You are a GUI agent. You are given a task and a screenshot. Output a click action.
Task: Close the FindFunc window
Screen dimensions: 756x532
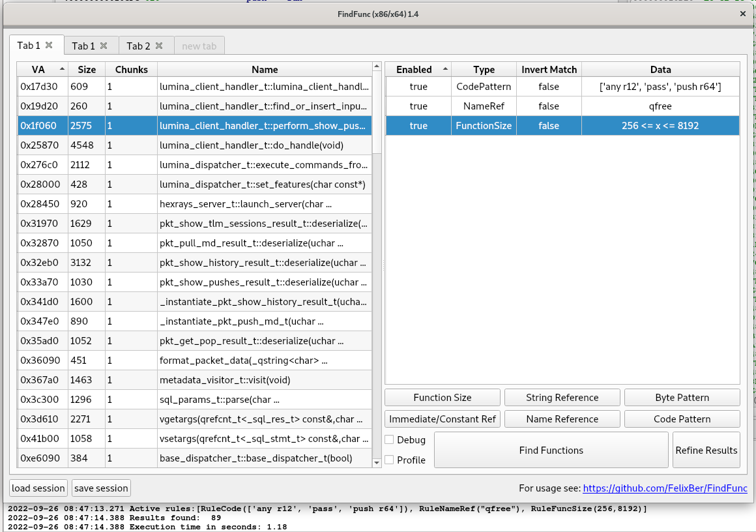click(743, 14)
